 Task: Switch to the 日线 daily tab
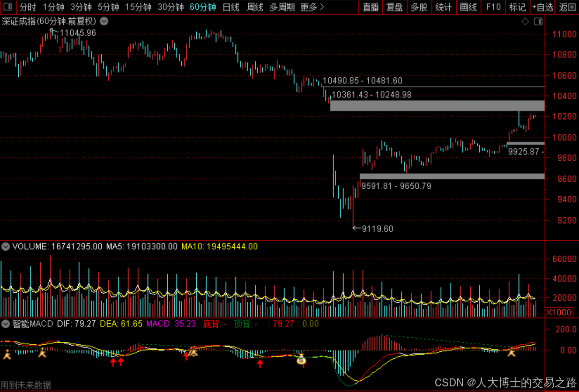click(x=231, y=7)
